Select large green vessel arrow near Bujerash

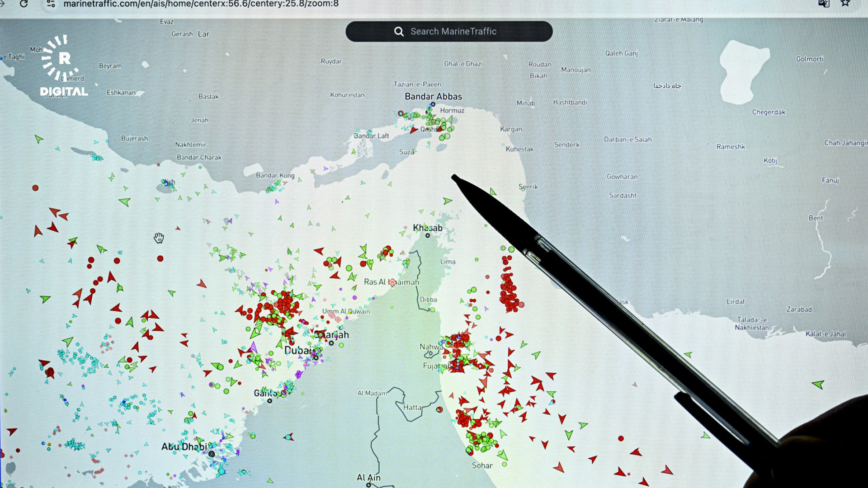pyautogui.click(x=125, y=202)
